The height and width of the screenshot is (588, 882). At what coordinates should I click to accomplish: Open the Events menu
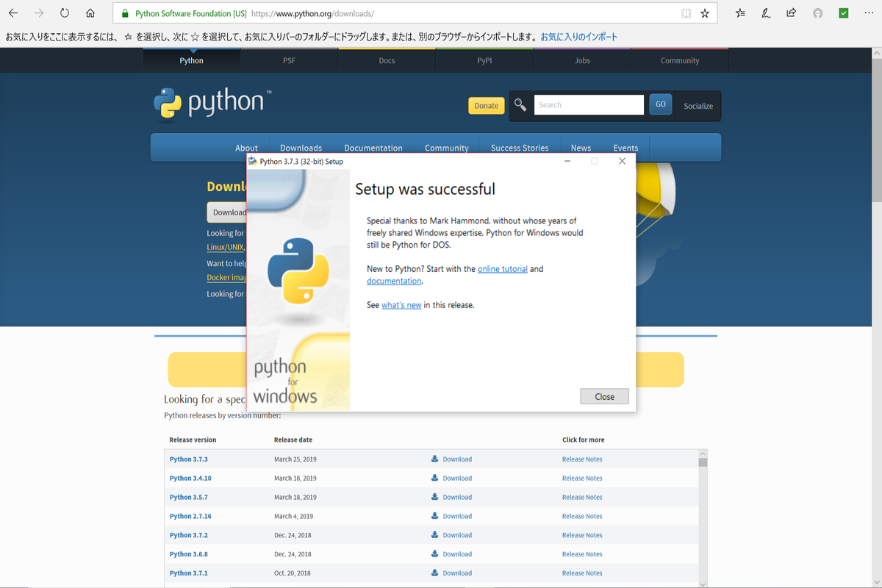tap(625, 148)
